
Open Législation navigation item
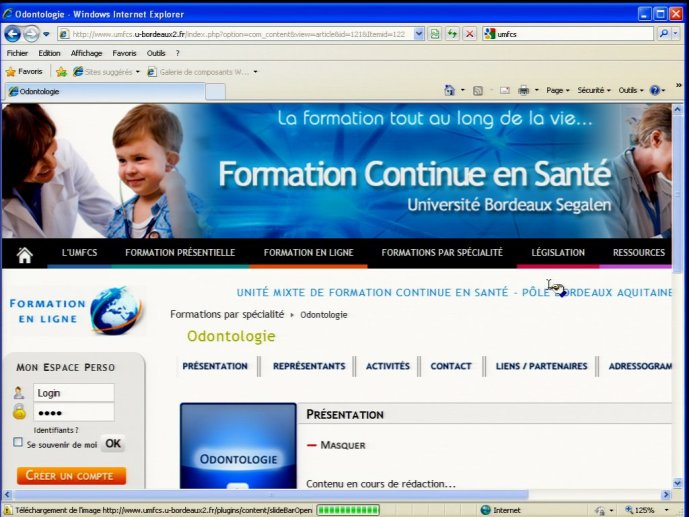pos(558,253)
